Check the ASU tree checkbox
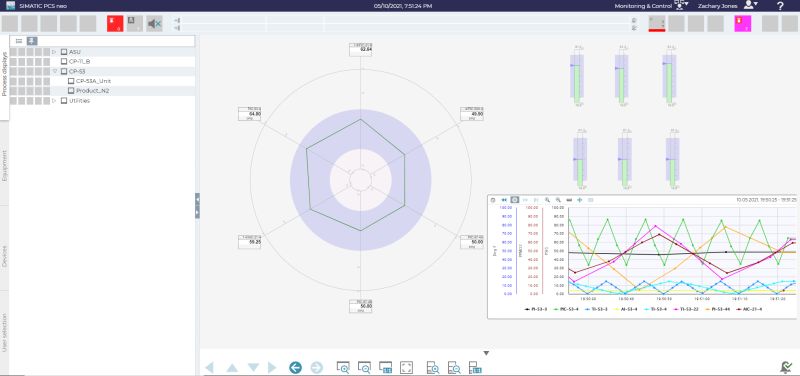The width and height of the screenshot is (800, 376). 64,52
